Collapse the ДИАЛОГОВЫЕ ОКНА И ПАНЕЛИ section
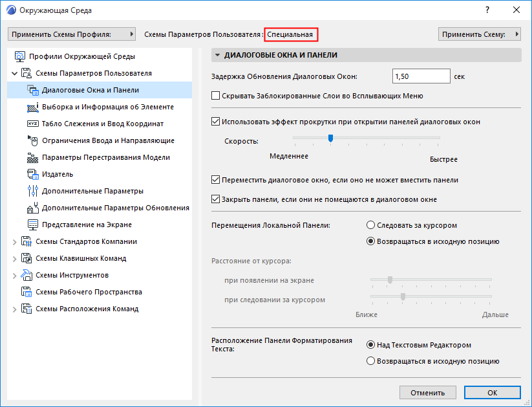Viewport: 532px width, 407px height. [x=217, y=55]
